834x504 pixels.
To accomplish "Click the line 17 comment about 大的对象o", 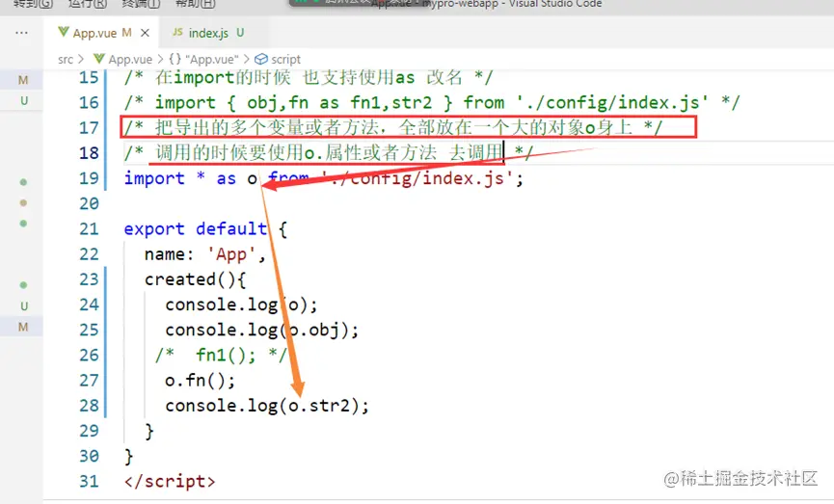I will click(x=393, y=128).
